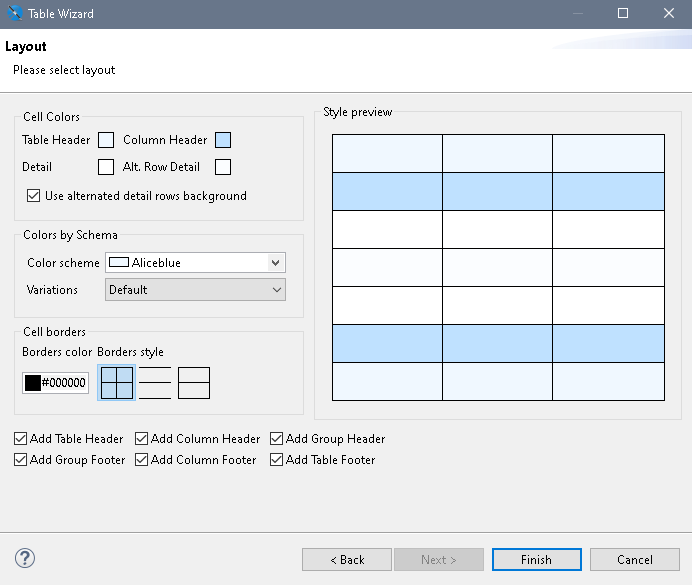This screenshot has width=692, height=585.
Task: Toggle the Add Column Footer checkbox
Action: 142,460
